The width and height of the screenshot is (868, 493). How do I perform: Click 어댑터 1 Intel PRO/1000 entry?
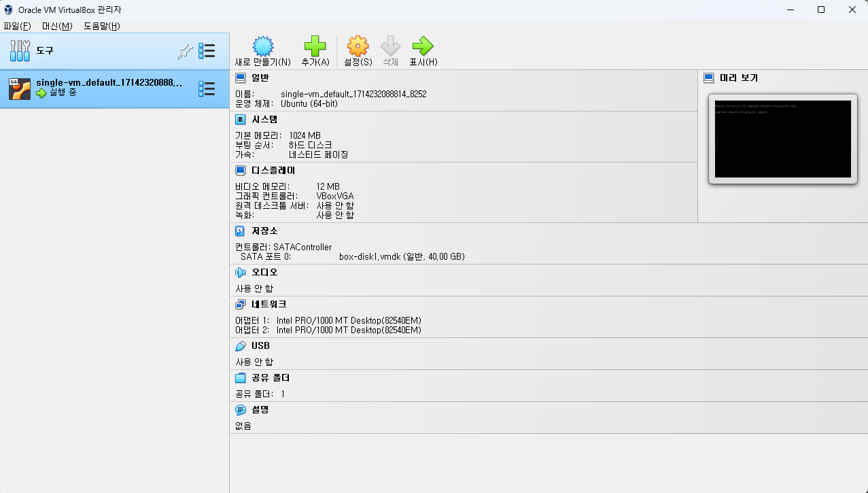point(328,321)
